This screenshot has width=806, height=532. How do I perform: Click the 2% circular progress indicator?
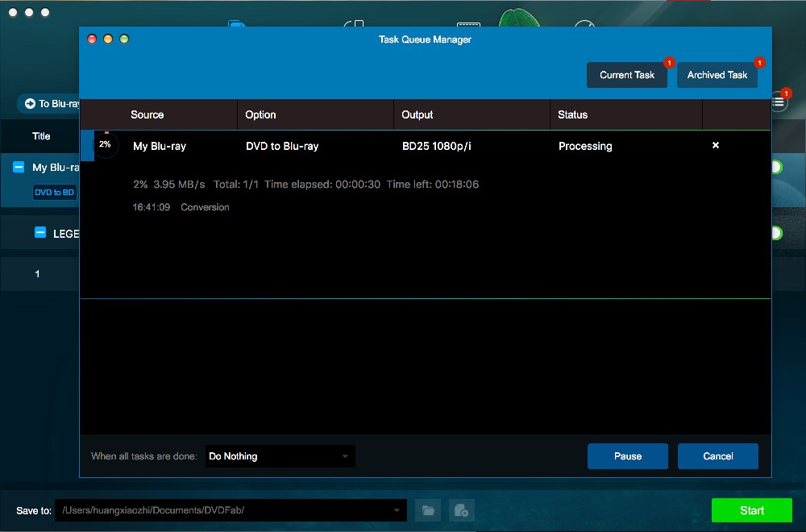click(106, 145)
